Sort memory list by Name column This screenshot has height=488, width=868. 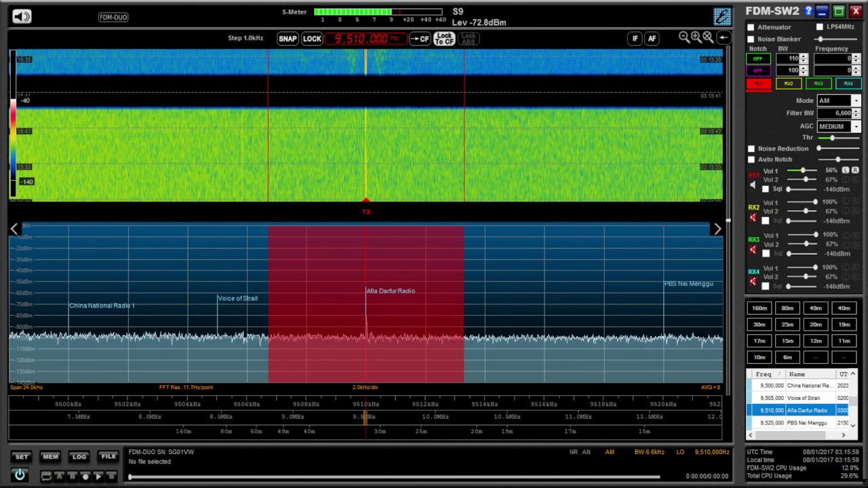pyautogui.click(x=810, y=374)
